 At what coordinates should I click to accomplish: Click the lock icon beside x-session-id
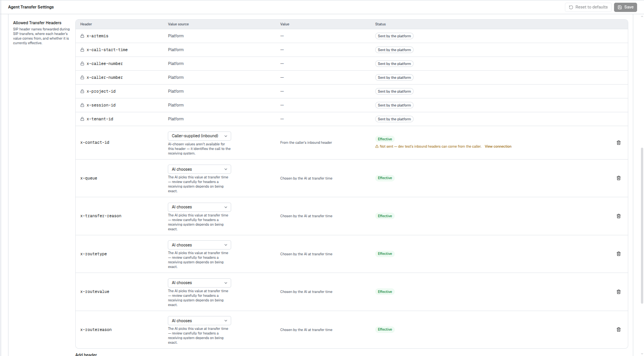[82, 105]
